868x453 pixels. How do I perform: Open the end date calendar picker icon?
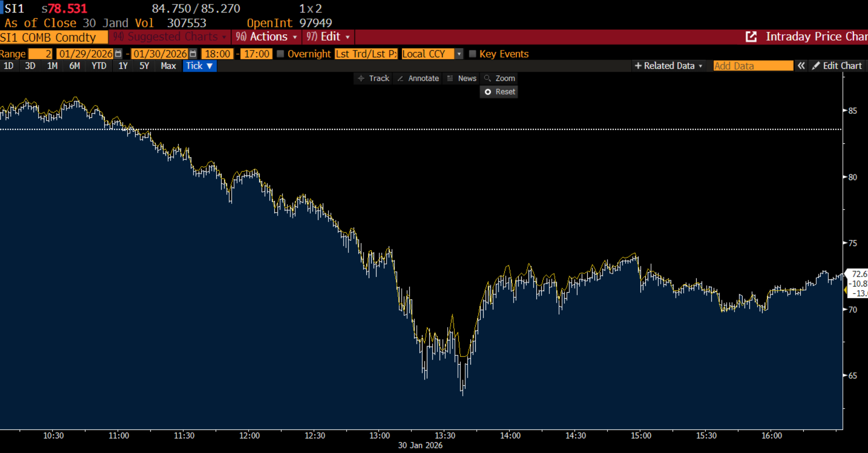(193, 54)
